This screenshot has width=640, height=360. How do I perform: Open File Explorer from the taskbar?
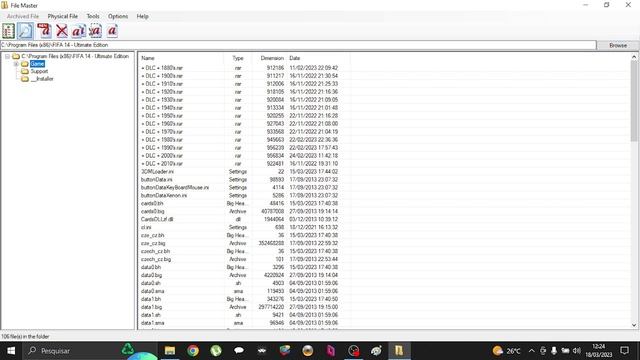tap(170, 351)
